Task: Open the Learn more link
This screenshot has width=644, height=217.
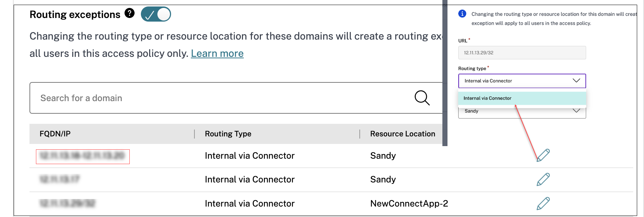Action: point(217,54)
